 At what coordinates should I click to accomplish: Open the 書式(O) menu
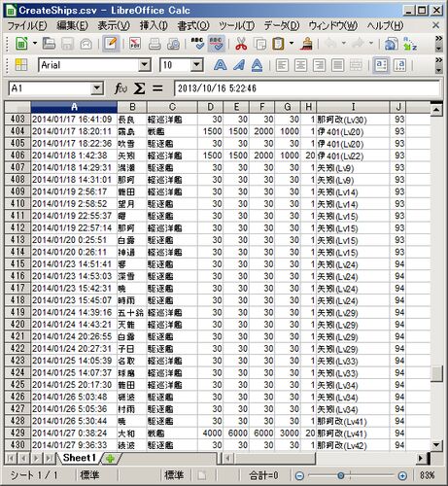193,25
